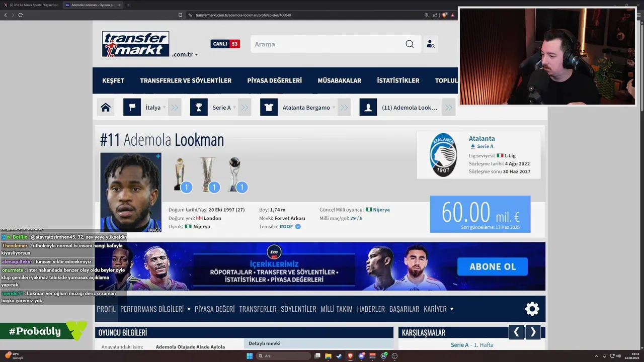Click next arrow in KARŞILAŞMALAR
Viewport: 644px width, 362px height.
pyautogui.click(x=533, y=332)
